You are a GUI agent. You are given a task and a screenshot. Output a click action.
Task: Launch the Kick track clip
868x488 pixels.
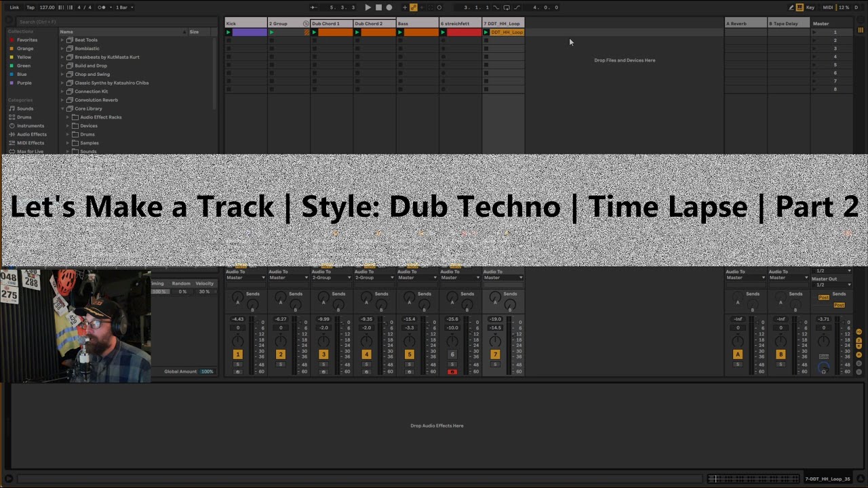229,33
